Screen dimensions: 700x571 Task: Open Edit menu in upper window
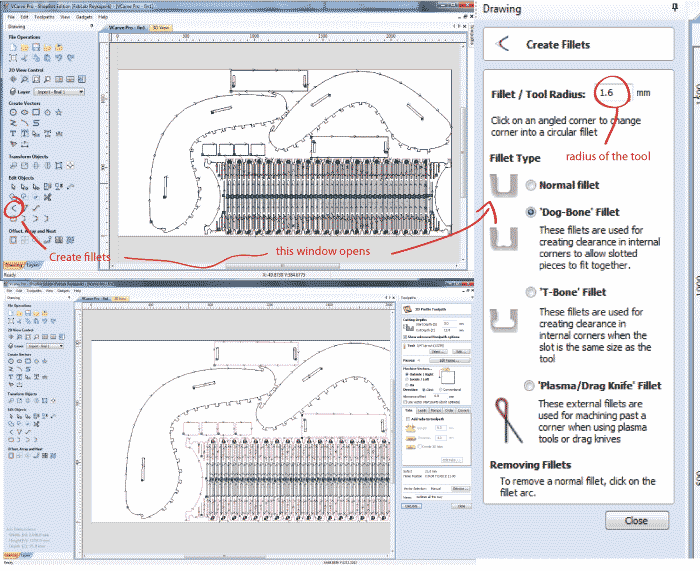point(25,17)
